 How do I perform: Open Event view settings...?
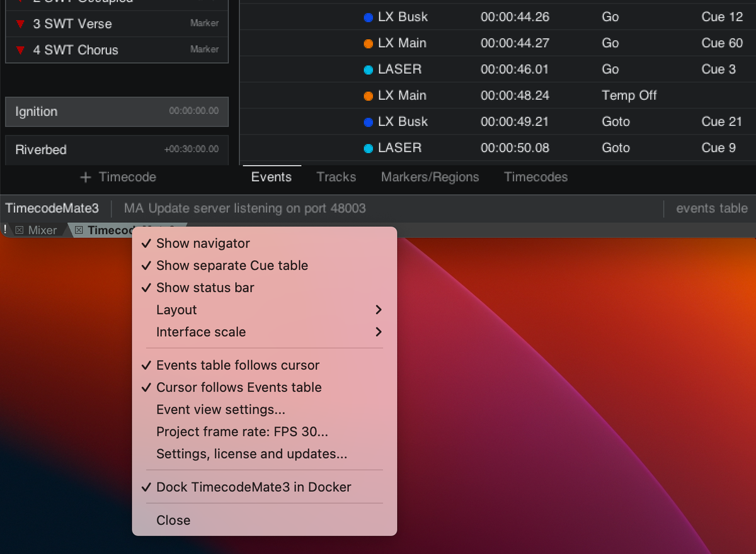click(265, 409)
